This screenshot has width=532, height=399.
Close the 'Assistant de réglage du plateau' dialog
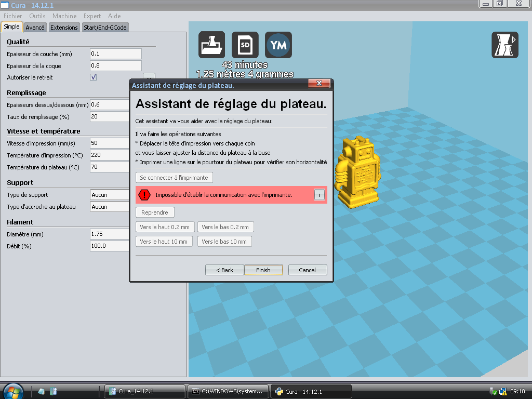319,83
